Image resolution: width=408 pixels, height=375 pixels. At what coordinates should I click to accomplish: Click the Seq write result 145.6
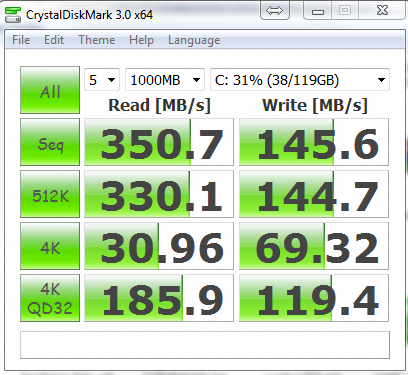click(314, 142)
